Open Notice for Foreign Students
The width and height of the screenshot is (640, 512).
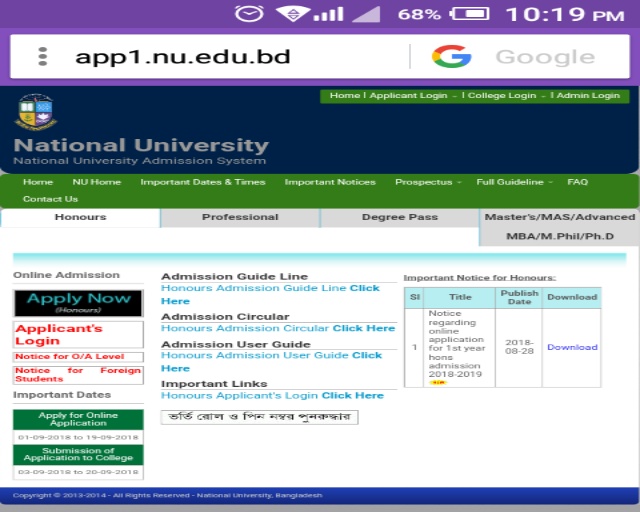tap(78, 375)
